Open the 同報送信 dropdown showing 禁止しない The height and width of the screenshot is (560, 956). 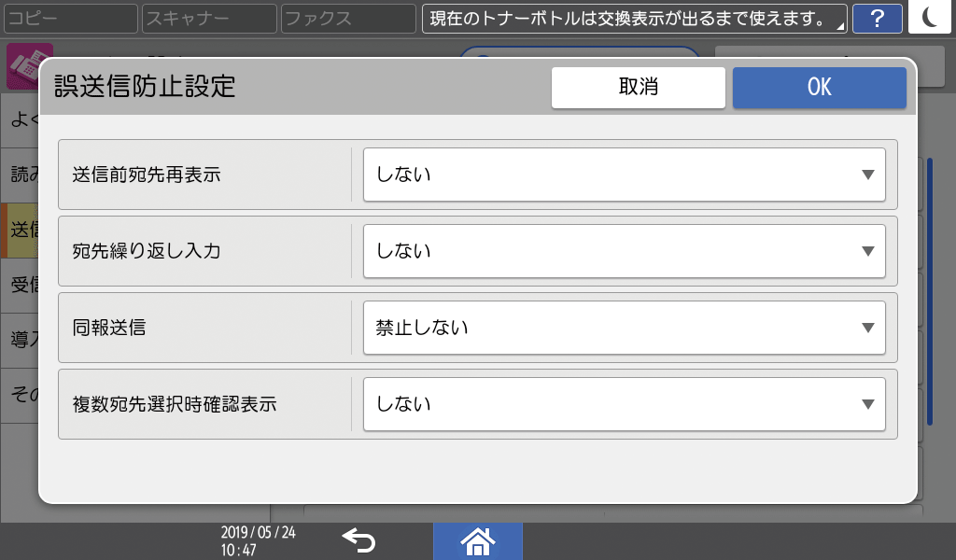(x=622, y=328)
